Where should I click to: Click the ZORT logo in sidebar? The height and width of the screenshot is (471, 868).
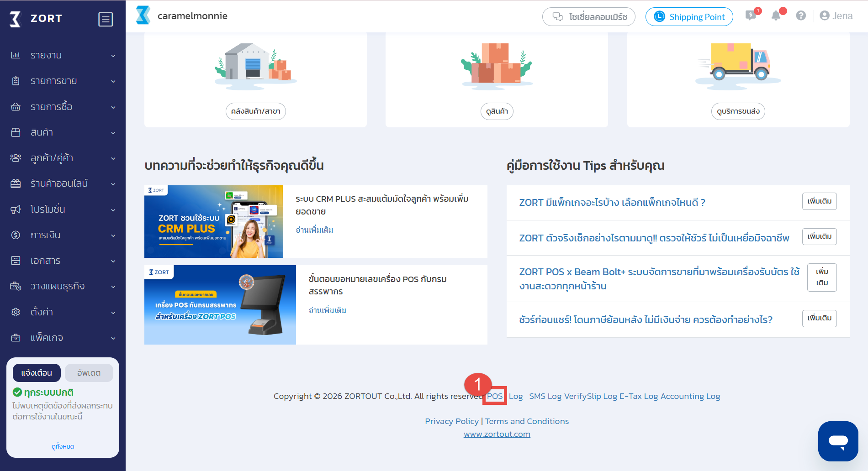click(36, 19)
